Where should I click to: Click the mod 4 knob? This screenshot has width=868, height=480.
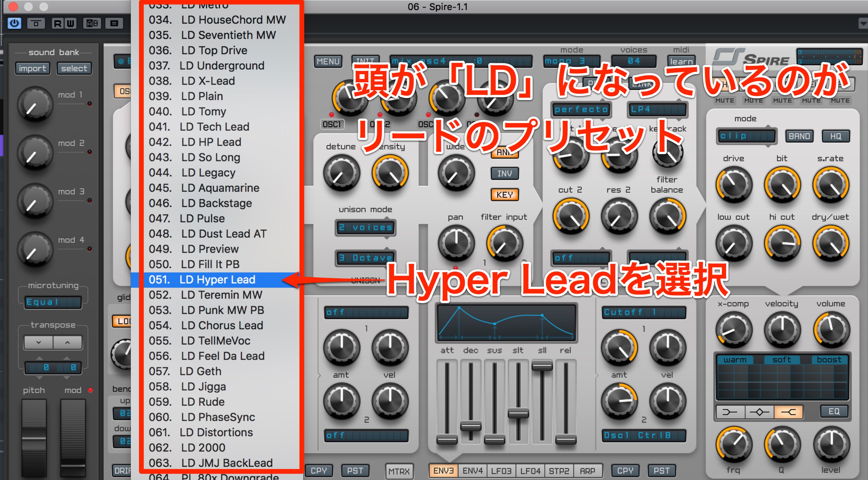(x=35, y=249)
